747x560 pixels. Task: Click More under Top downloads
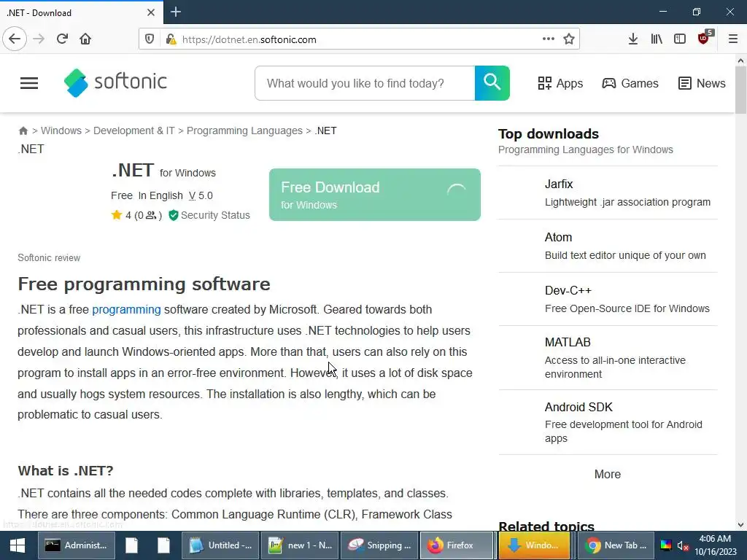click(x=608, y=474)
